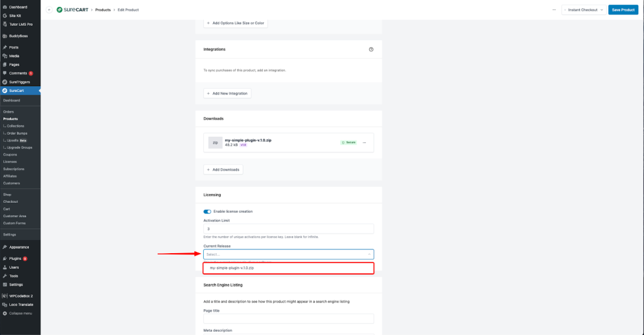Open the downloaded zip file's three-dot menu
Screen dimensions: 644x335
(x=364, y=143)
